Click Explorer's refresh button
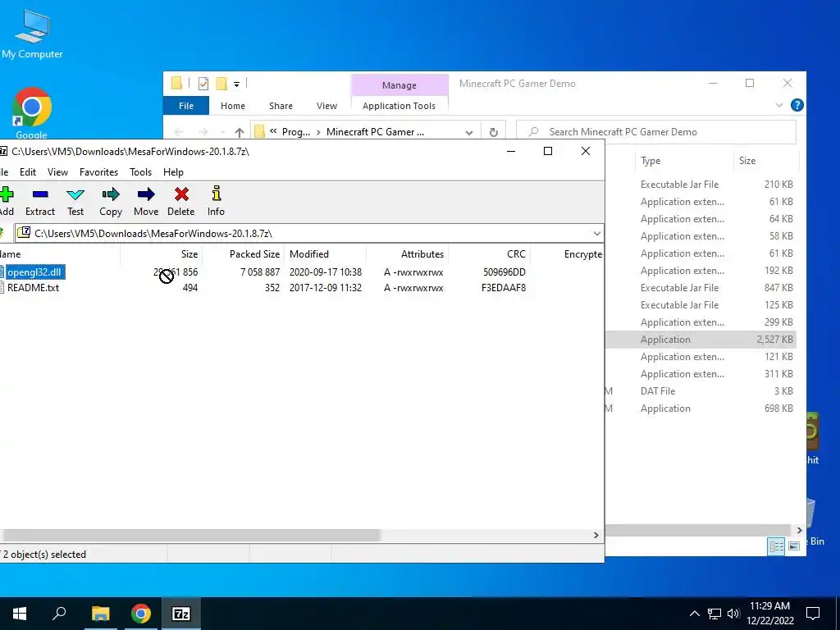This screenshot has width=840, height=630. [493, 132]
